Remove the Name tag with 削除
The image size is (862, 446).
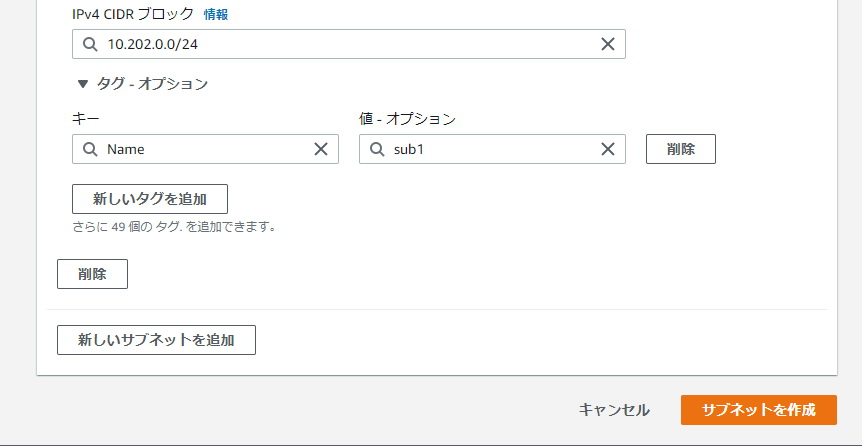681,149
